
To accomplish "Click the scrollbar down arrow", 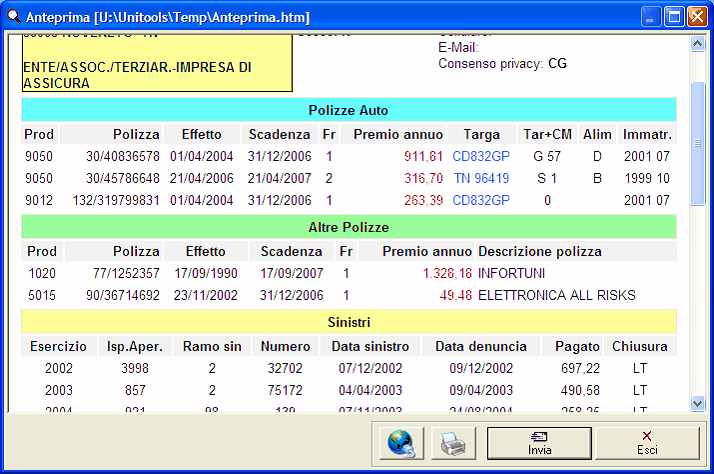I will coord(698,403).
